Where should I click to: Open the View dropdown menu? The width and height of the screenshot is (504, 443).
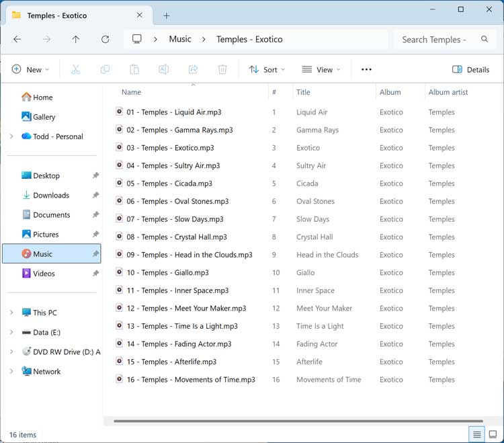click(321, 69)
